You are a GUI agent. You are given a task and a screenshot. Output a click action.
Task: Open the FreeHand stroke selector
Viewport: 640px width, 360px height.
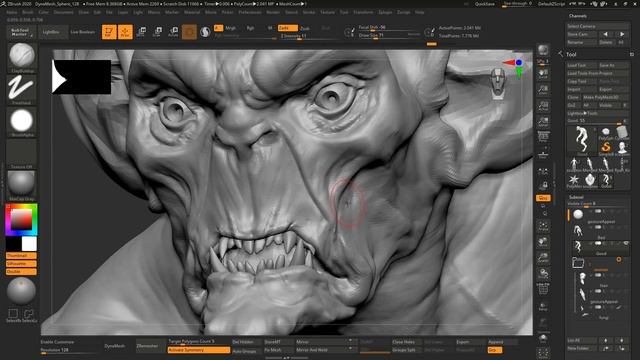coord(21,89)
